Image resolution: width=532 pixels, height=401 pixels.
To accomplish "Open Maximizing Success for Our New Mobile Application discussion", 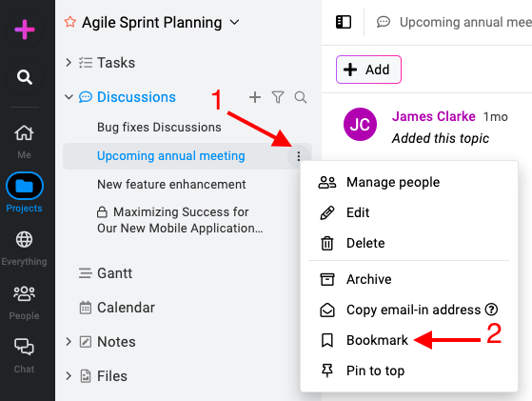I will tap(180, 220).
